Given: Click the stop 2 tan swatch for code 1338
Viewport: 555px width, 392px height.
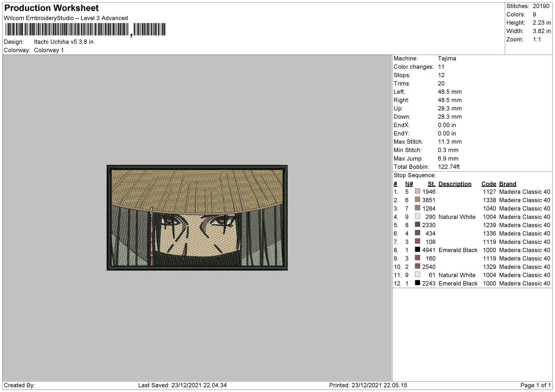Looking at the screenshot, I should (417, 200).
